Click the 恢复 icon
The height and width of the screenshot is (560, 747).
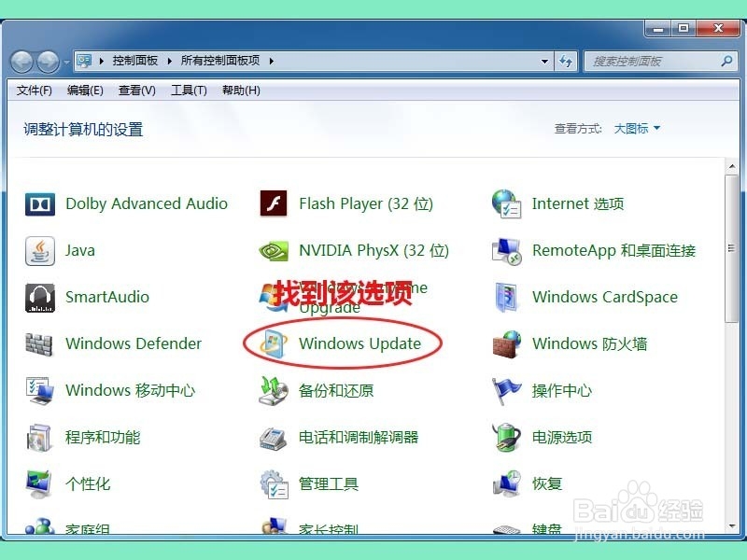[506, 483]
